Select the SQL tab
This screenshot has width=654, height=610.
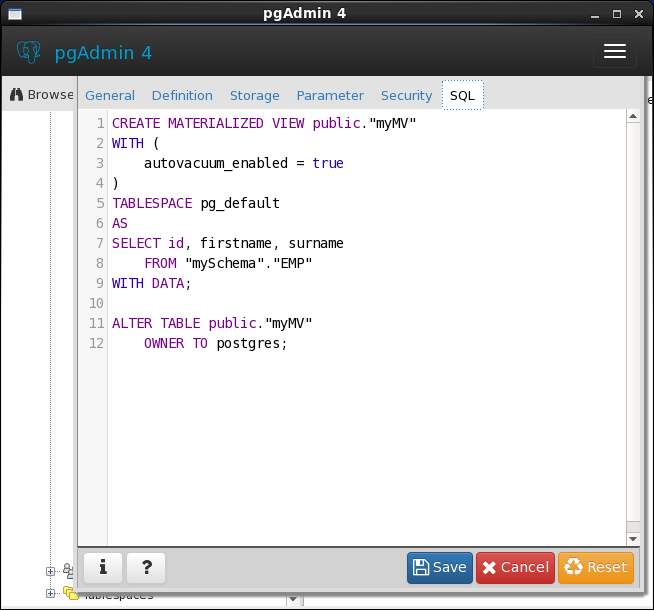pyautogui.click(x=463, y=95)
